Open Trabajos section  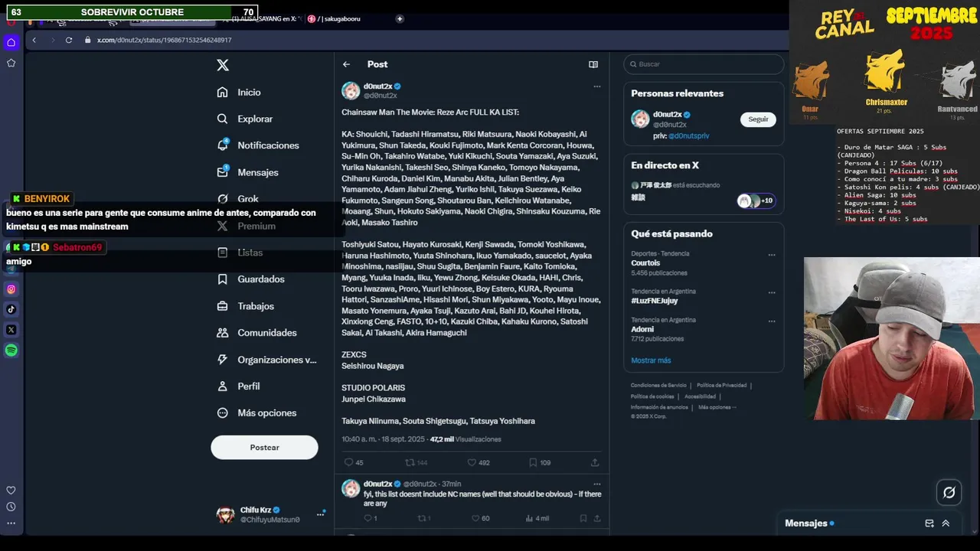(x=245, y=306)
